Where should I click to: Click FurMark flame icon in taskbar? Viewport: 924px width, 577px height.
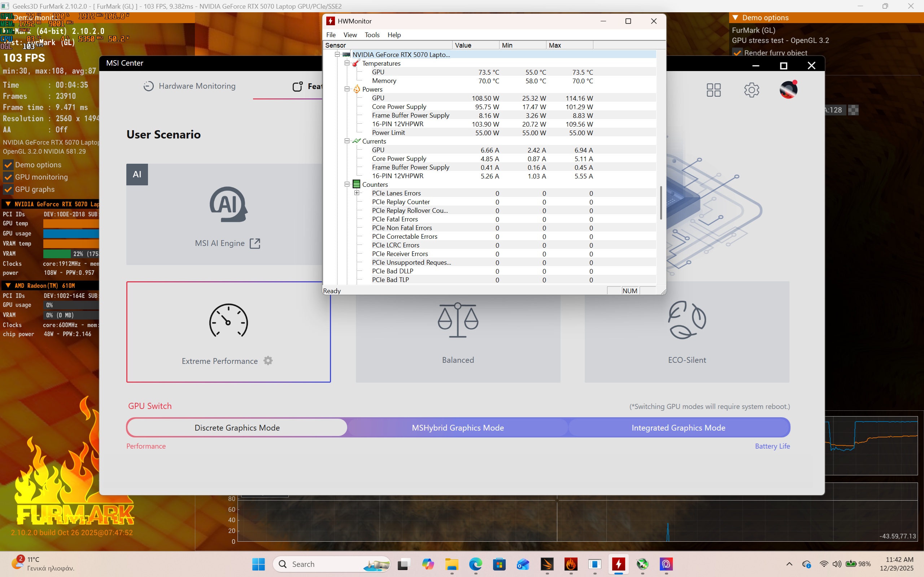tap(571, 564)
